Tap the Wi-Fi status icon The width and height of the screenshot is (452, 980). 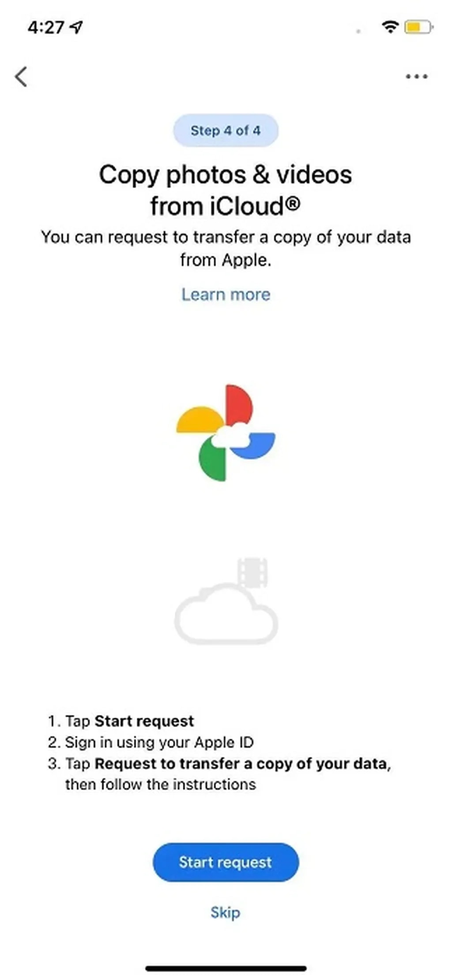tap(390, 27)
